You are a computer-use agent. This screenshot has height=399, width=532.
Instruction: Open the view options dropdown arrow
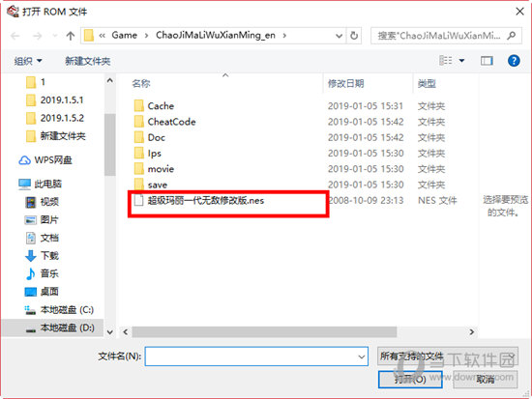461,61
